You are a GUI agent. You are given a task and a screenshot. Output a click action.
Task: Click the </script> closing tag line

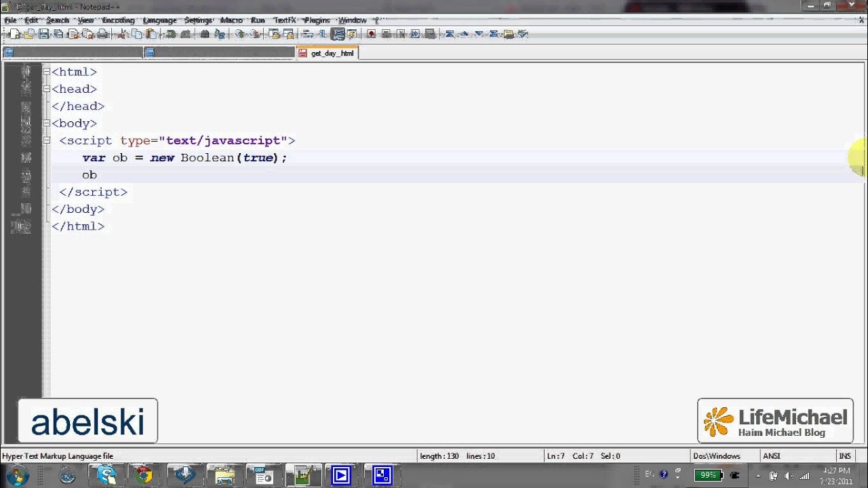(x=94, y=192)
